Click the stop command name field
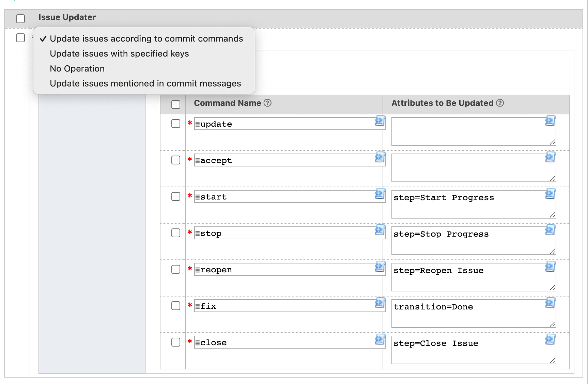Image resolution: width=588 pixels, height=384 pixels. pos(290,233)
